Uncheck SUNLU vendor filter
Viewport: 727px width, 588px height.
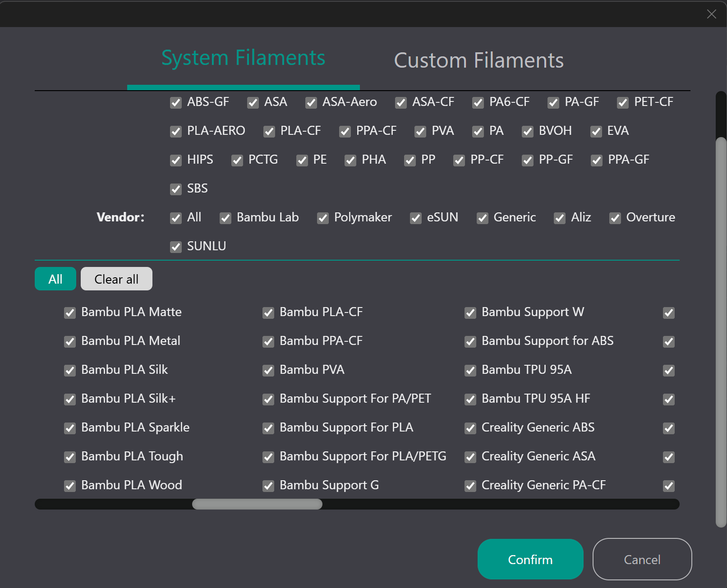coord(176,247)
